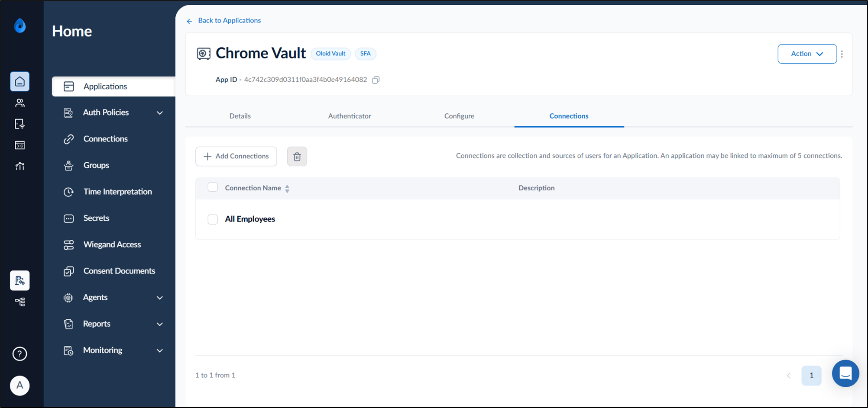Select the building admin icon in rail
This screenshot has height=408, width=868.
coord(20,280)
